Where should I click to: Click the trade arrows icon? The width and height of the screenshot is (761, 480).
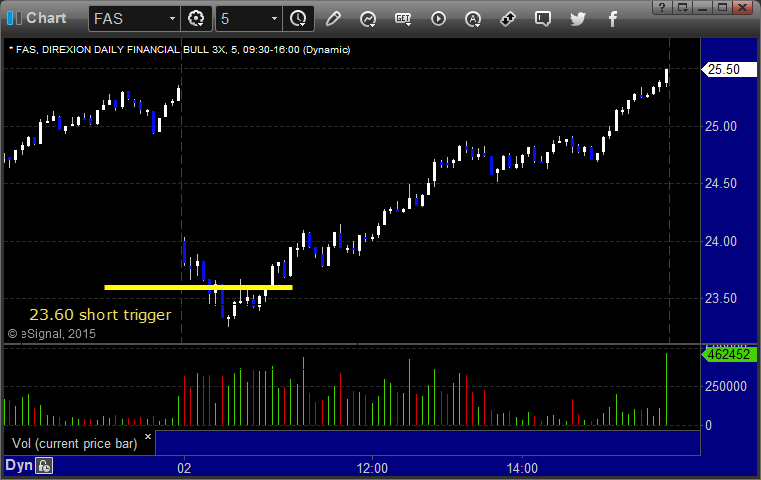[508, 19]
